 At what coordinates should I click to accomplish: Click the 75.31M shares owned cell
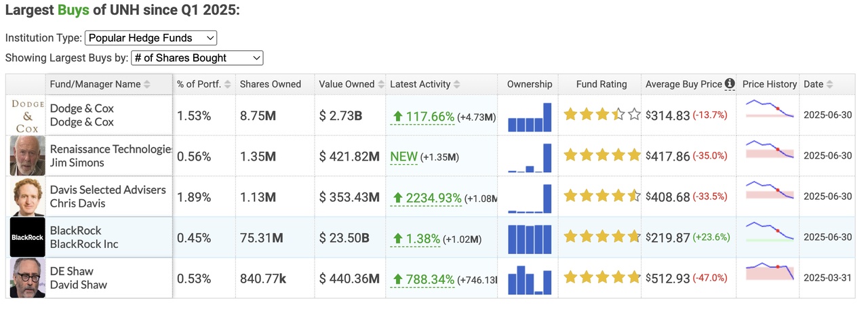tap(262, 238)
